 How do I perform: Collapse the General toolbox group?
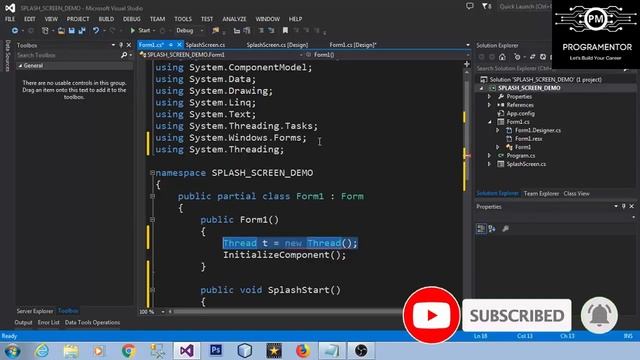pyautogui.click(x=20, y=66)
